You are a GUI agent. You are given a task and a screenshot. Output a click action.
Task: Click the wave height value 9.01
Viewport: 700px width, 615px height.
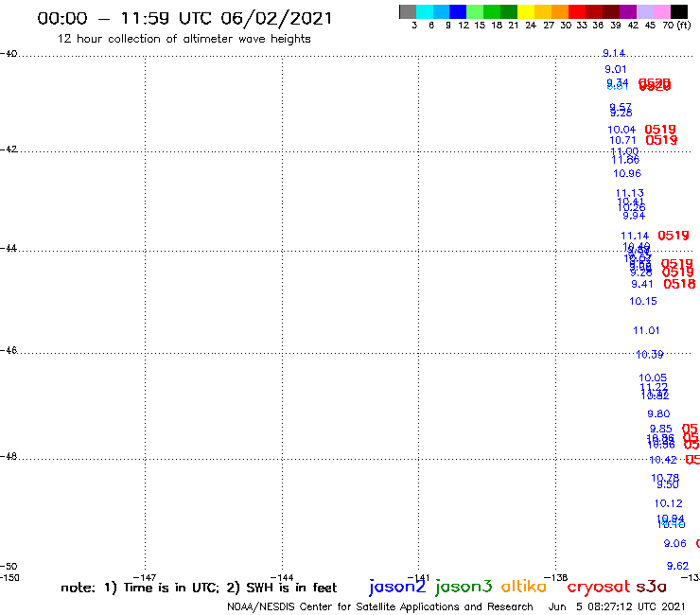point(616,69)
